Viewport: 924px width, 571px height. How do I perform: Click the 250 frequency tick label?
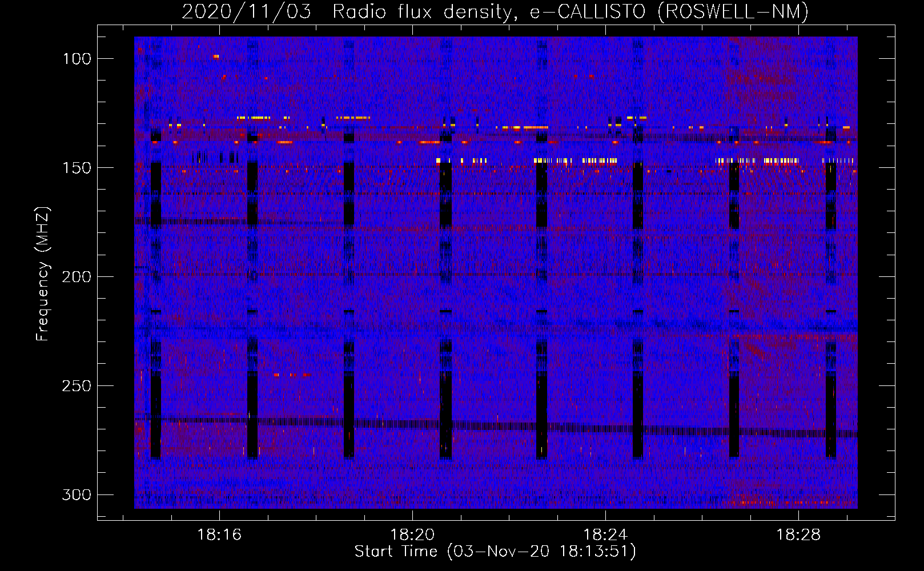click(77, 385)
